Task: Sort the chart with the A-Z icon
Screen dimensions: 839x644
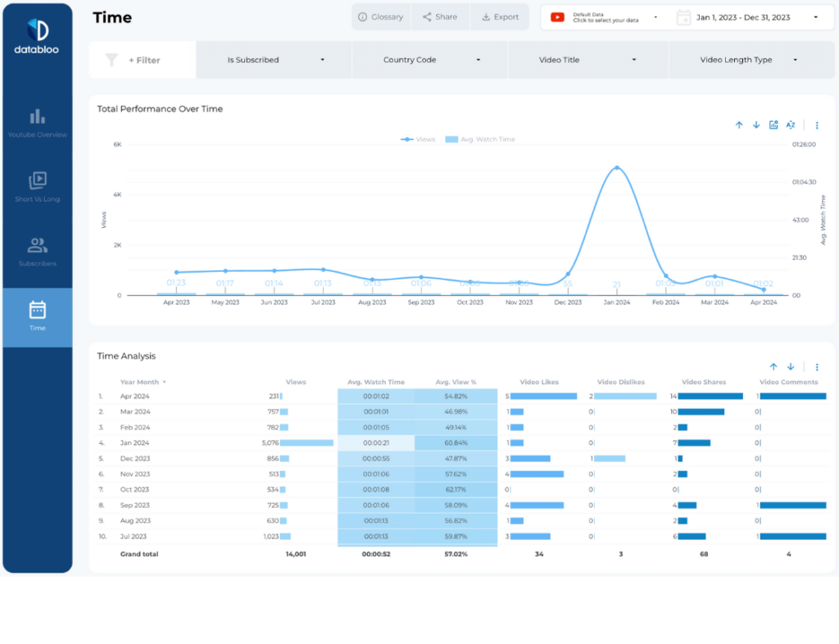Action: coord(790,125)
